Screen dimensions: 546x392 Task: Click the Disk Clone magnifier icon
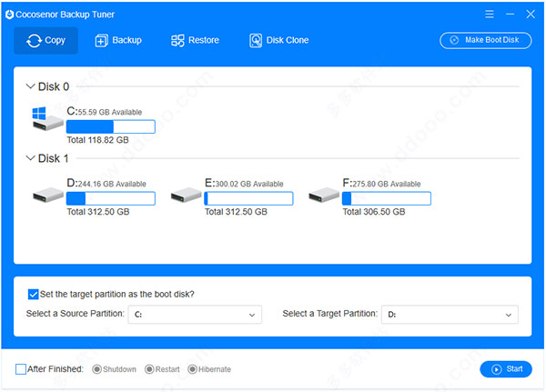pos(256,41)
